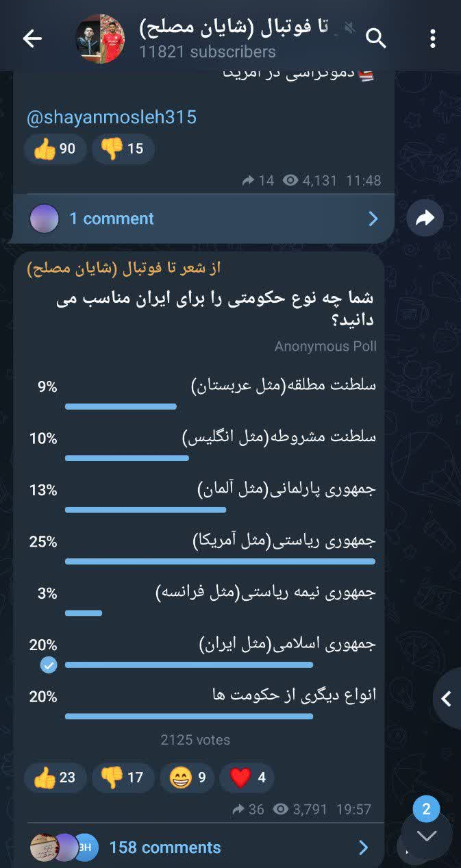The height and width of the screenshot is (868, 461).
Task: Click the circular share arrow on the right
Action: click(426, 218)
